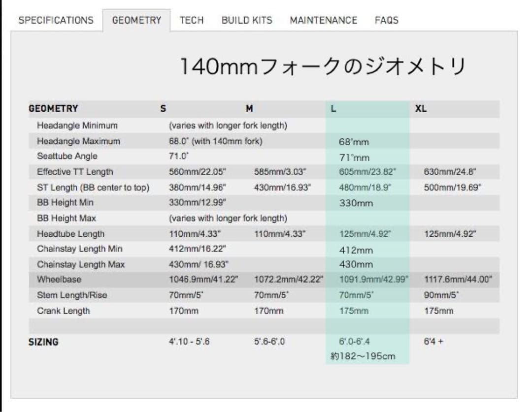Select the Seattube Angle row label

(x=67, y=156)
